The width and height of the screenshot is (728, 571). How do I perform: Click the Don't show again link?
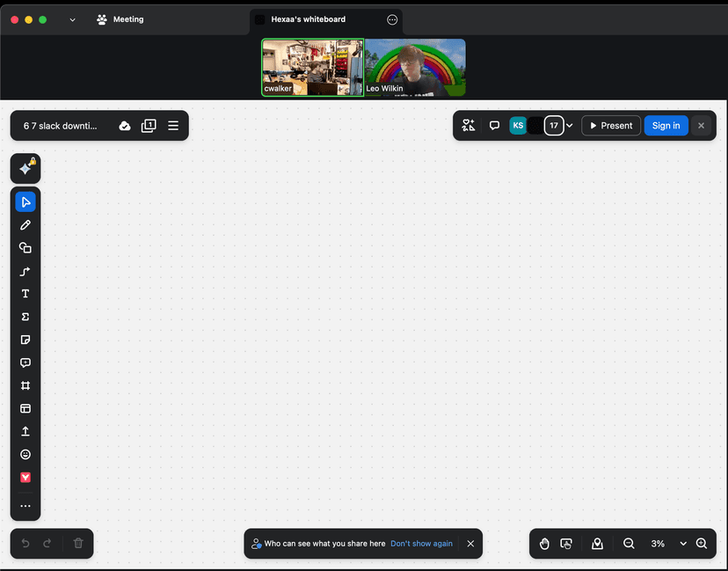pyautogui.click(x=421, y=544)
